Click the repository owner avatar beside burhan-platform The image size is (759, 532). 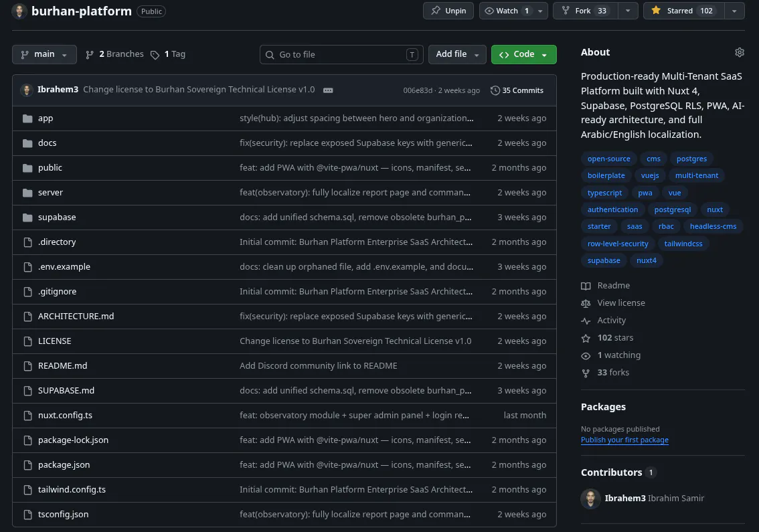pyautogui.click(x=19, y=11)
